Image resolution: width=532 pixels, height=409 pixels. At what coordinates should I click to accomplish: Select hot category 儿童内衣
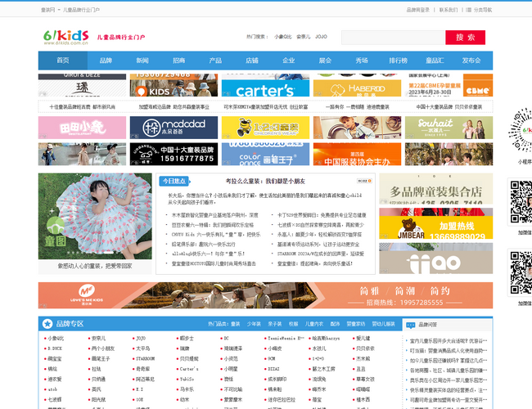pos(313,324)
